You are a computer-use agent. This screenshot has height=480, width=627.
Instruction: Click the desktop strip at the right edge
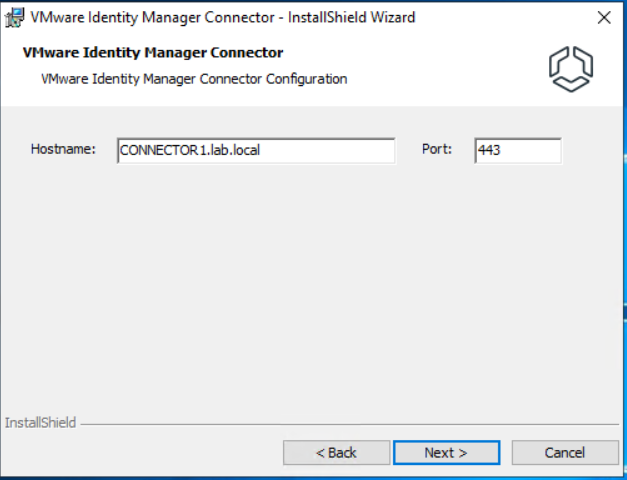tap(625, 240)
